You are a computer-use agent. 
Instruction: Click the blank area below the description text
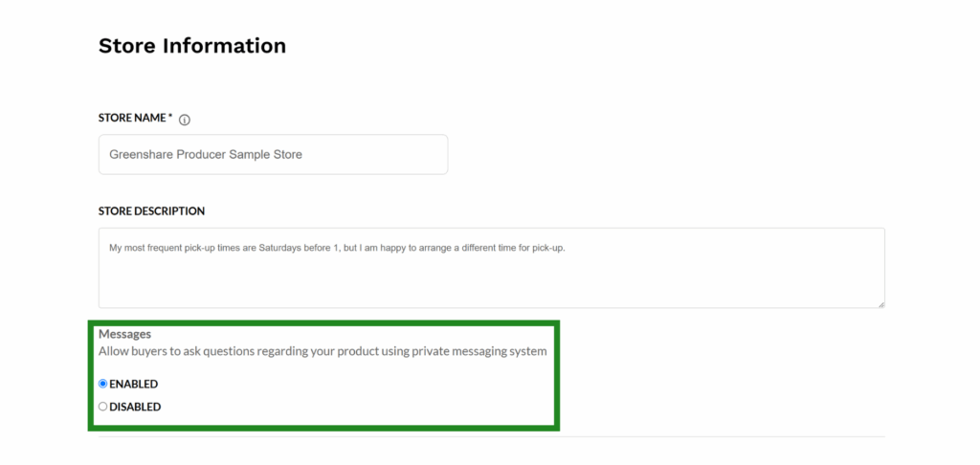point(491,281)
